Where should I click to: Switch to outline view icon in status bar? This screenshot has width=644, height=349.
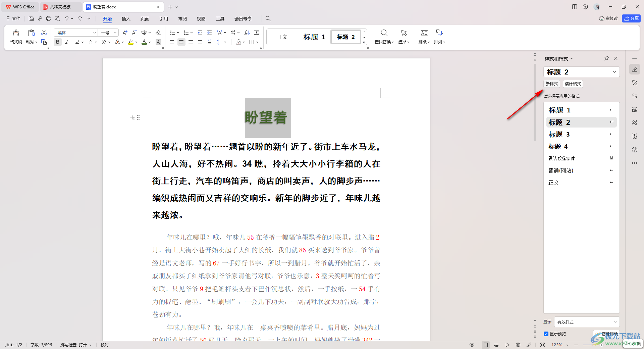point(496,345)
